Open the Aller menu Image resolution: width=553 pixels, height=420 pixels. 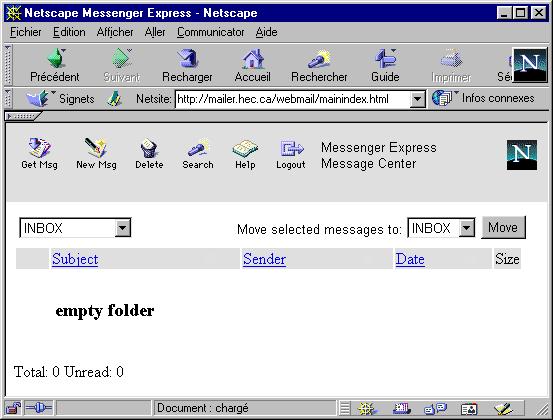[x=155, y=32]
